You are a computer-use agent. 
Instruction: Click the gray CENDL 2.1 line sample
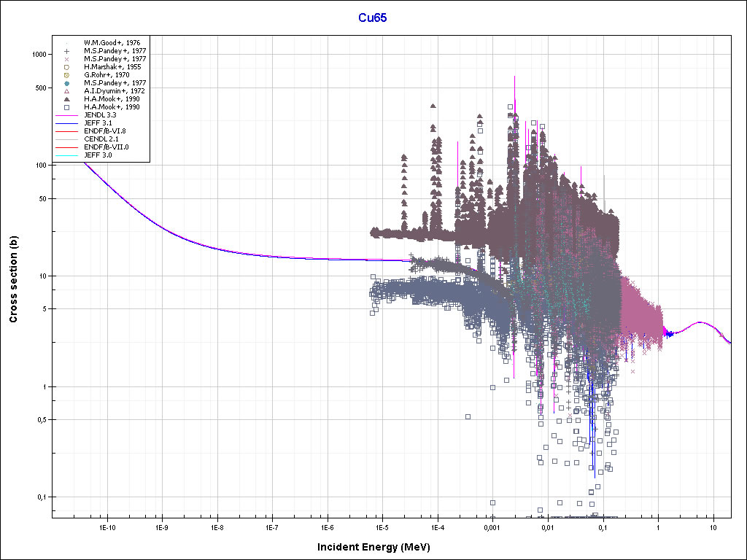pos(66,139)
